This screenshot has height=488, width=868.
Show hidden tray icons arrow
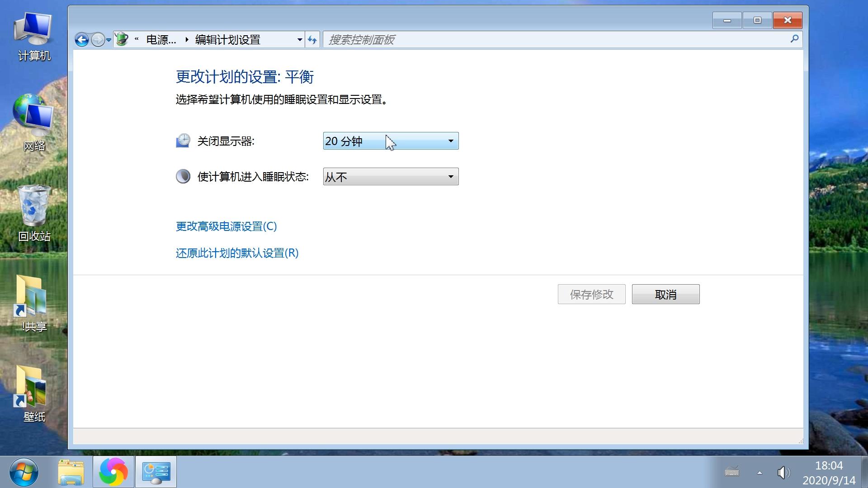point(759,473)
